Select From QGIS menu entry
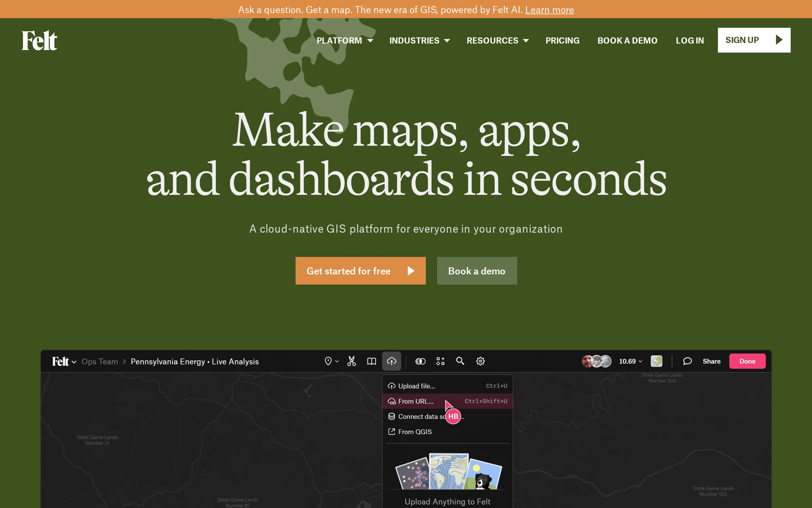The width and height of the screenshot is (812, 508). 447,432
